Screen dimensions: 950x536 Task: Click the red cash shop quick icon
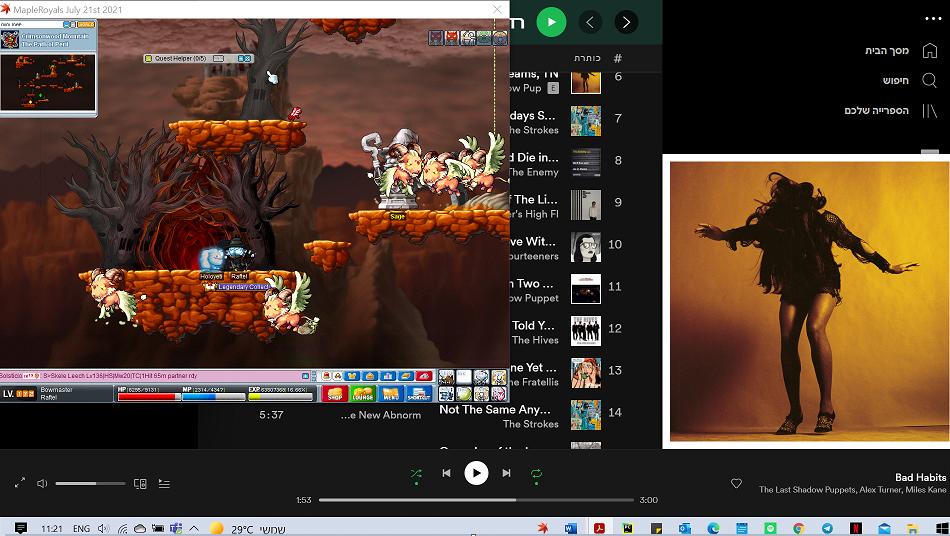coord(327,376)
